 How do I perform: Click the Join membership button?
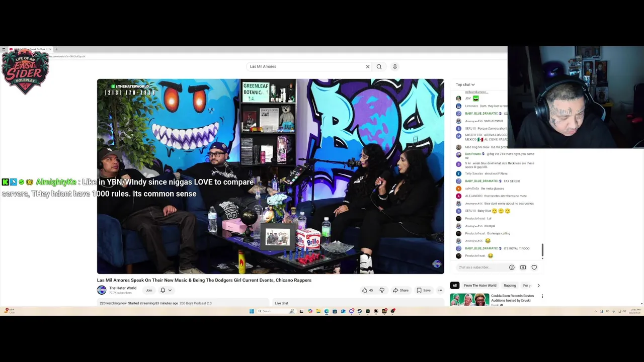pos(149,290)
